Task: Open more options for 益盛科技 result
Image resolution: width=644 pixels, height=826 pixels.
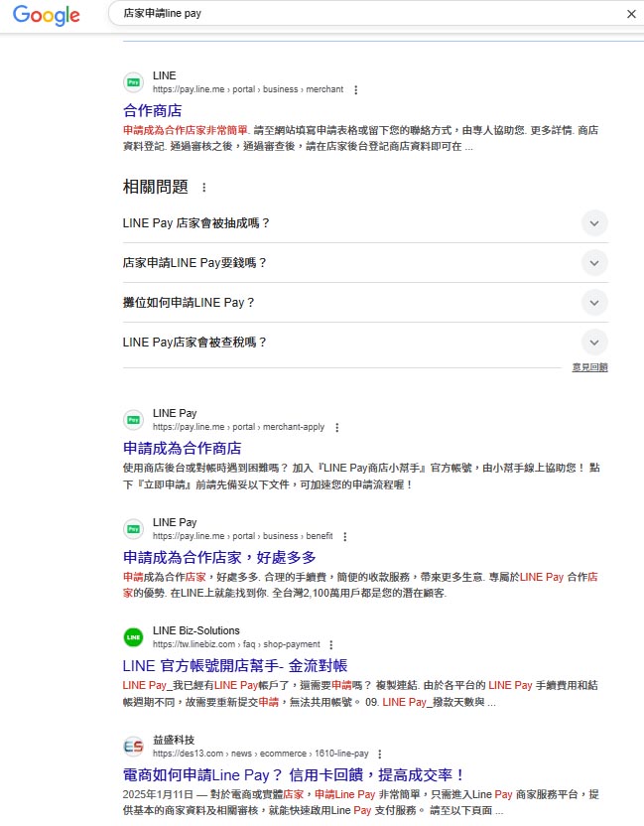Action: pos(380,754)
